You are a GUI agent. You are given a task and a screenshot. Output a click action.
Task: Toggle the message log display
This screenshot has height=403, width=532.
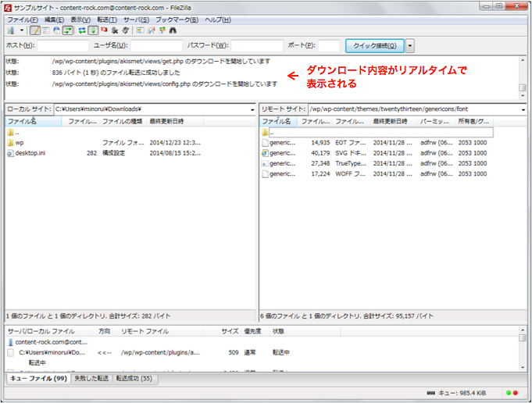[34, 30]
